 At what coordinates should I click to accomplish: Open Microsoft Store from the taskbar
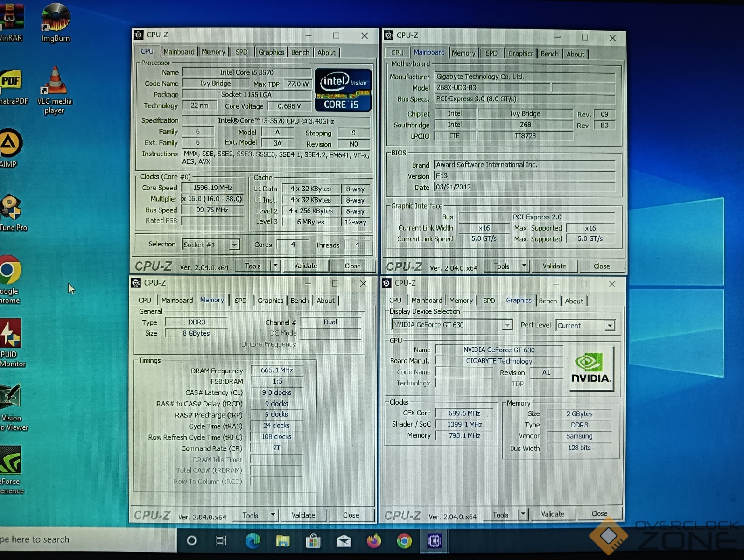[x=313, y=540]
